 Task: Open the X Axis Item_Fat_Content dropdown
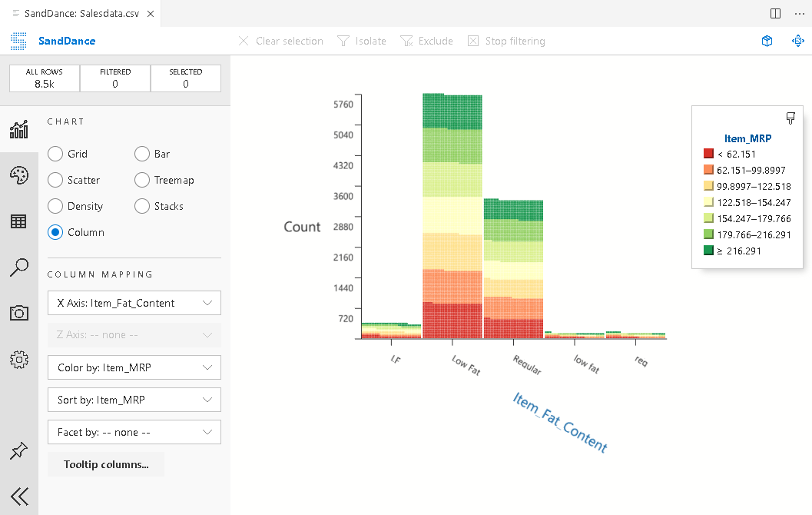(x=134, y=303)
